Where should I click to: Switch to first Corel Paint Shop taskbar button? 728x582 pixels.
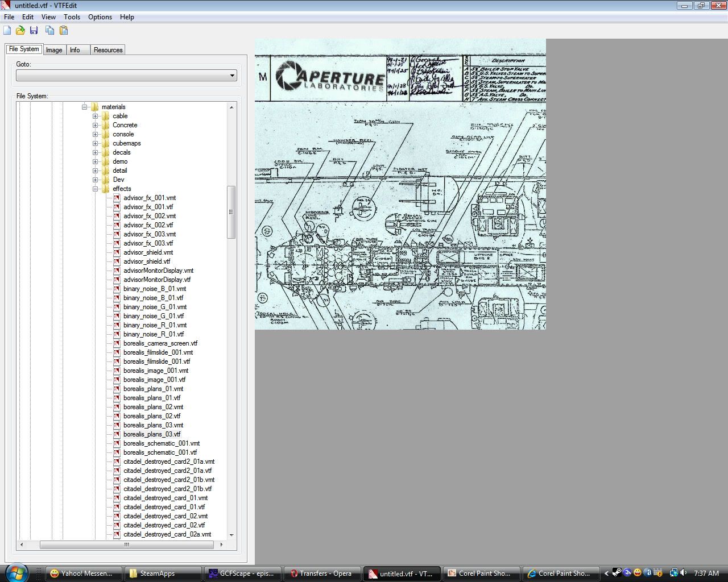(481, 573)
